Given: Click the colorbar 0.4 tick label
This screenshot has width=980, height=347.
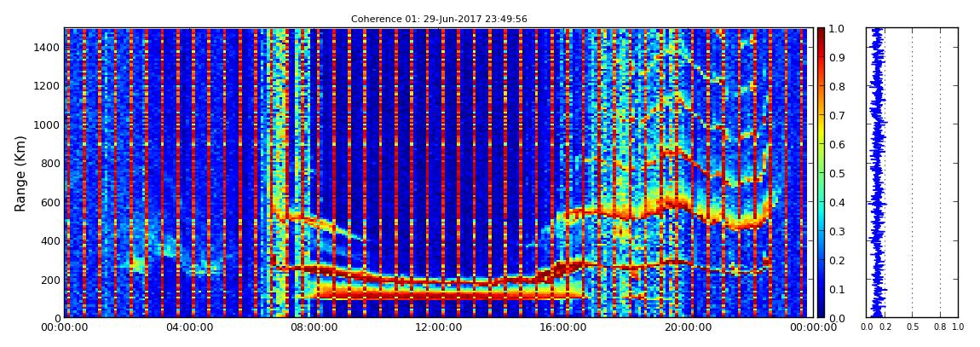Looking at the screenshot, I should coord(835,203).
